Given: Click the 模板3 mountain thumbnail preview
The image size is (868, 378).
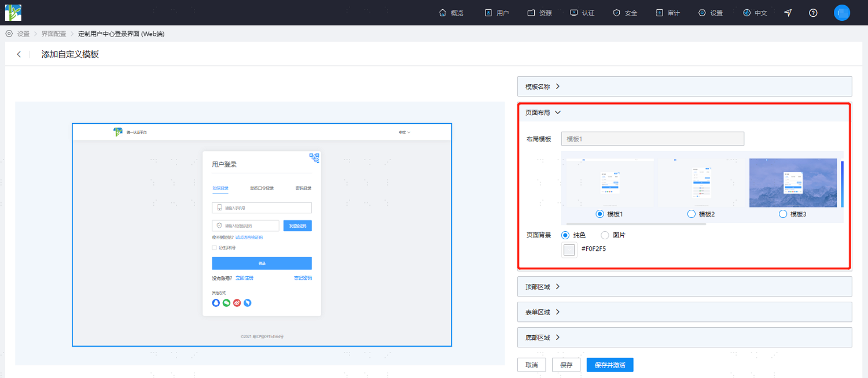Looking at the screenshot, I should [793, 183].
